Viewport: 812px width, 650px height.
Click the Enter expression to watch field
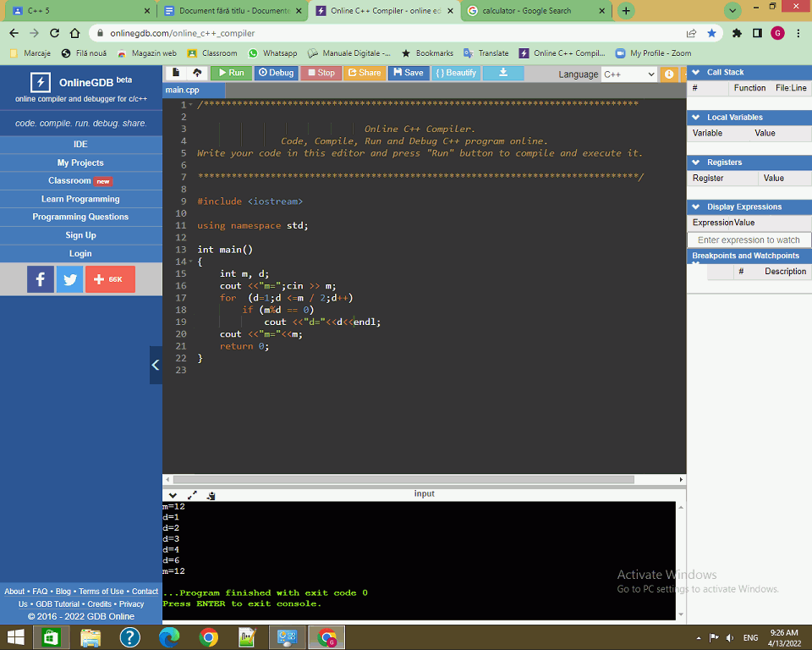tap(749, 240)
